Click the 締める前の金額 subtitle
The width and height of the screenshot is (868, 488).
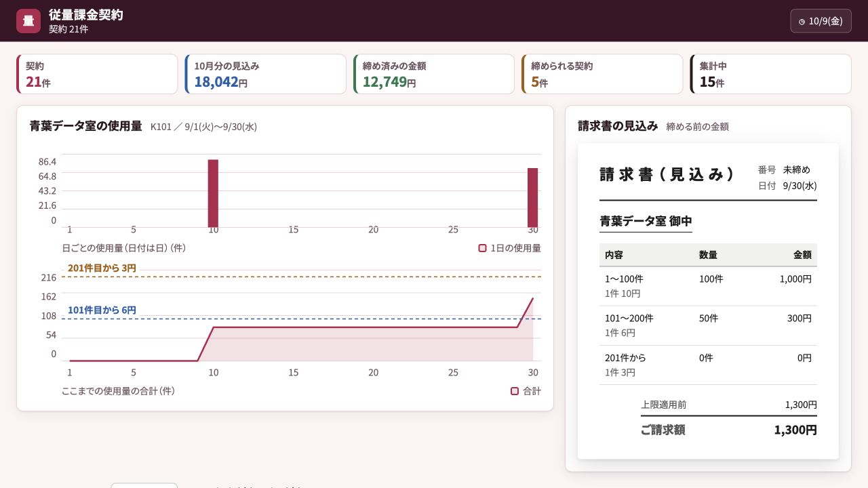698,127
